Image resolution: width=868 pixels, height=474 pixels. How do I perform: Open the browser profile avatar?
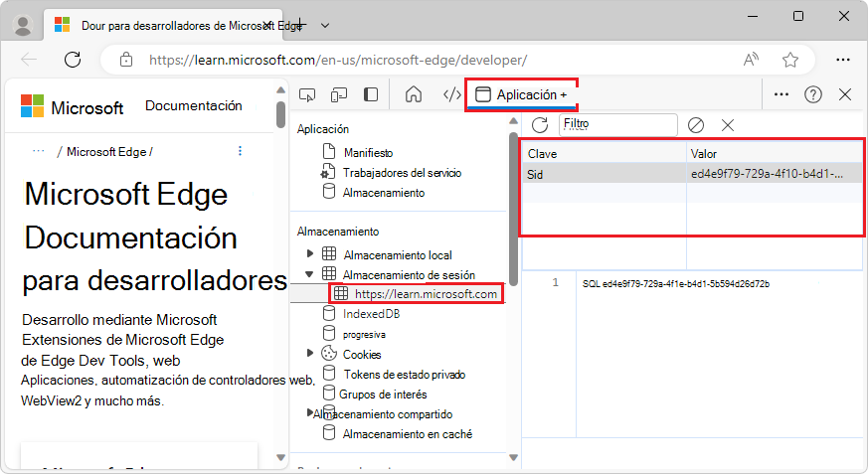point(23,25)
